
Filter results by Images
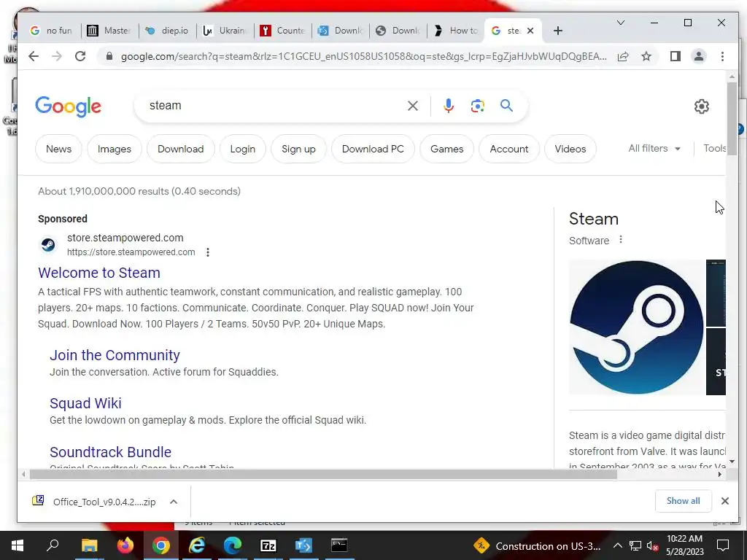point(115,149)
